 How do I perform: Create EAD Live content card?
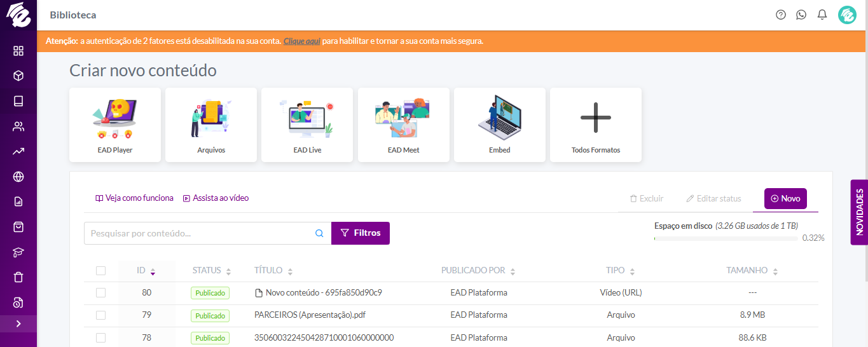tap(307, 125)
